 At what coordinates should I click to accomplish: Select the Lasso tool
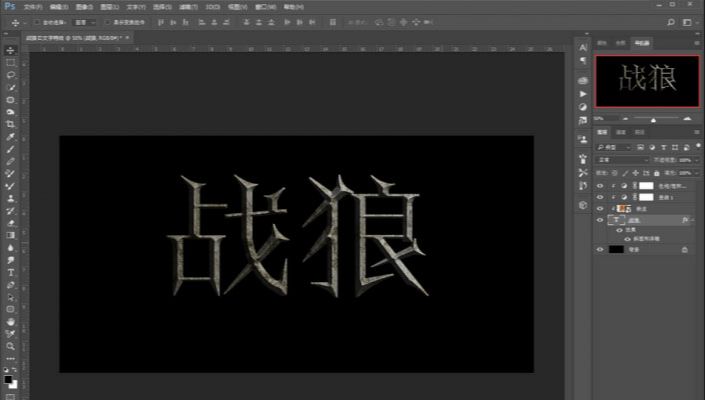point(10,75)
